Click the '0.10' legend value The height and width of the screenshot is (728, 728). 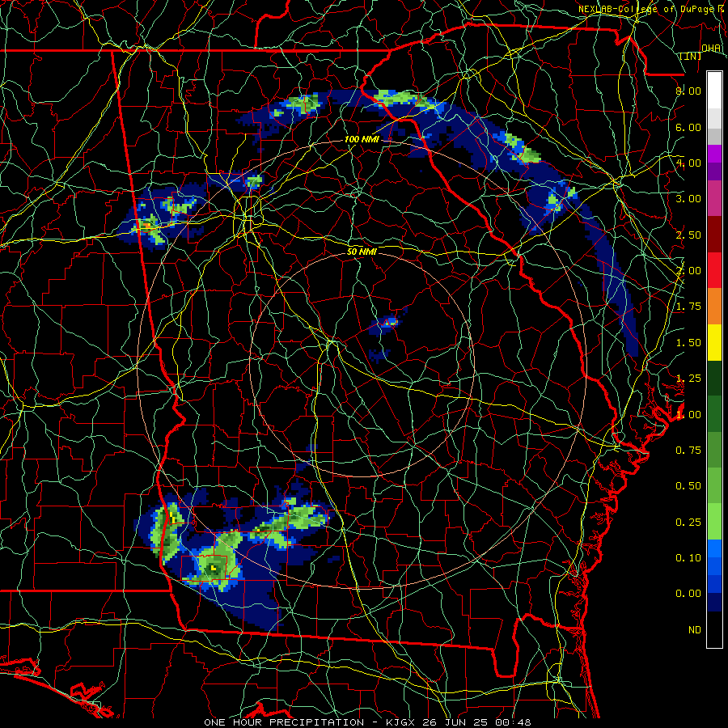point(688,558)
